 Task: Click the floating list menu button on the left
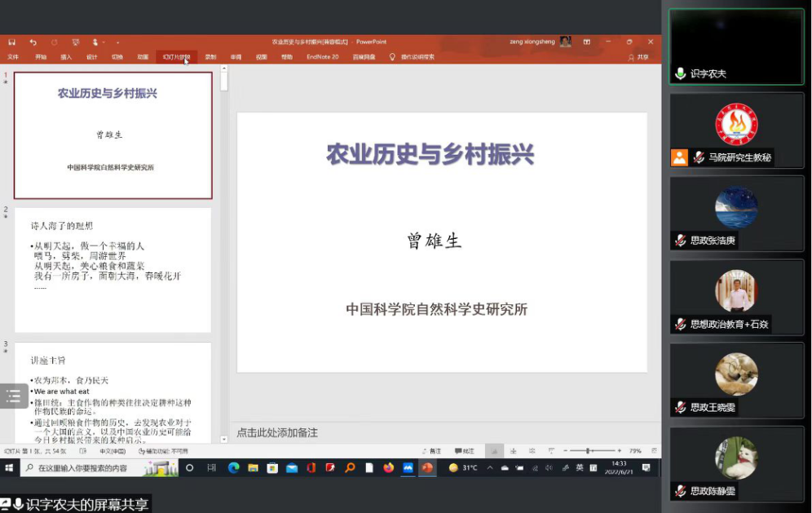point(13,396)
